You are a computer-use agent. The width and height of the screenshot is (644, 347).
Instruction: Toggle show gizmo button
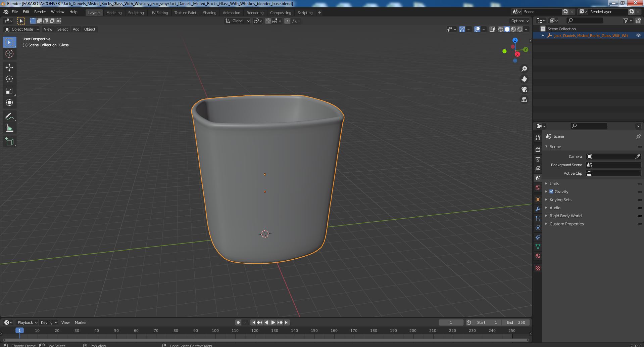coord(462,29)
